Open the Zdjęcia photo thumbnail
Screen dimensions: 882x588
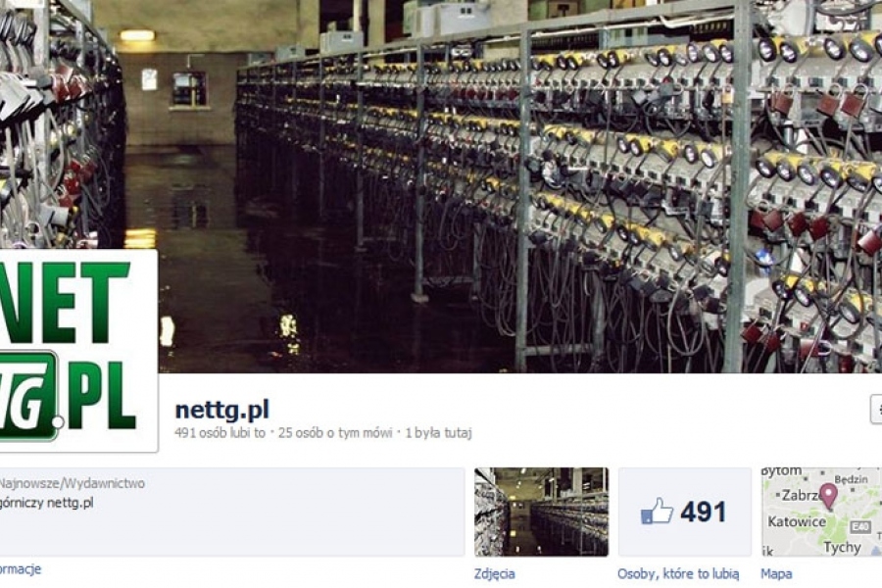coord(541,512)
